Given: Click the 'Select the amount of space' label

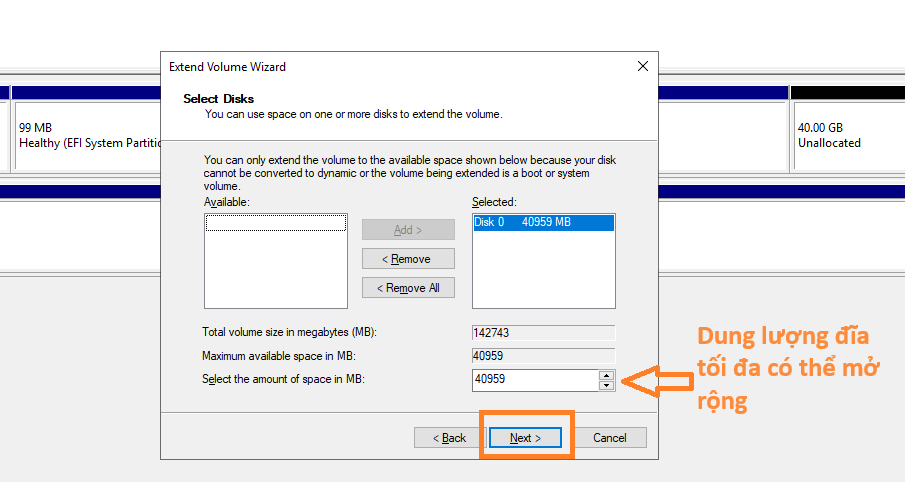Looking at the screenshot, I should click(283, 379).
